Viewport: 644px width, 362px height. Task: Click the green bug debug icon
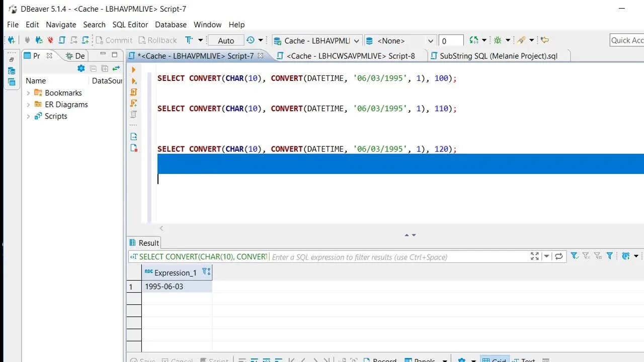click(x=498, y=40)
